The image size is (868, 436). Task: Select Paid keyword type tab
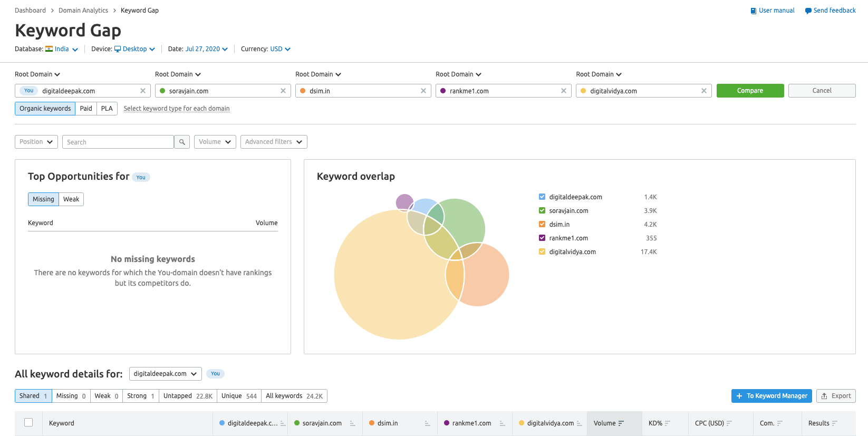click(86, 109)
